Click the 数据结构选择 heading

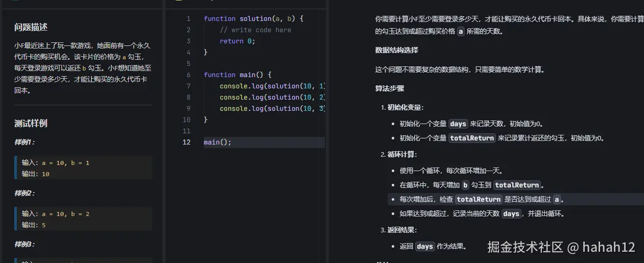(397, 50)
